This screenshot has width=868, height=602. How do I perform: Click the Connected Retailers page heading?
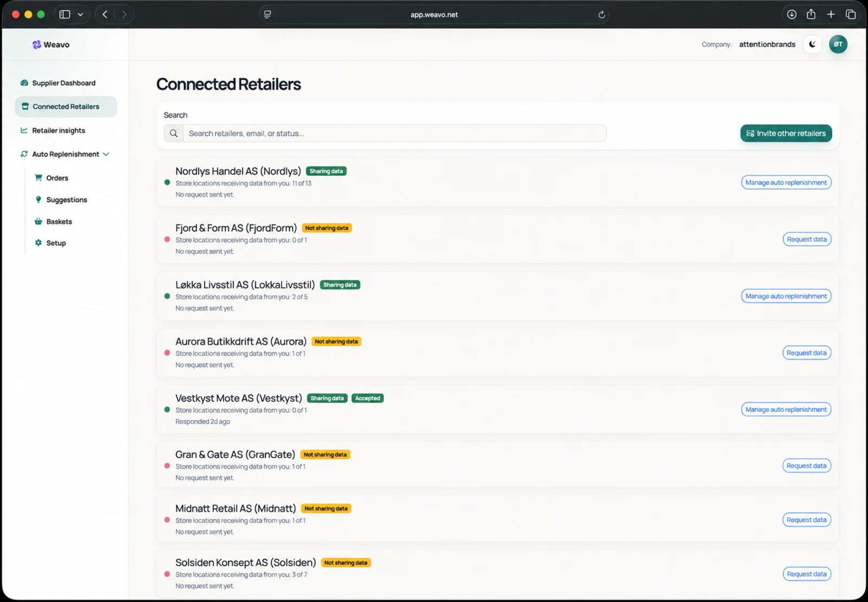point(228,85)
